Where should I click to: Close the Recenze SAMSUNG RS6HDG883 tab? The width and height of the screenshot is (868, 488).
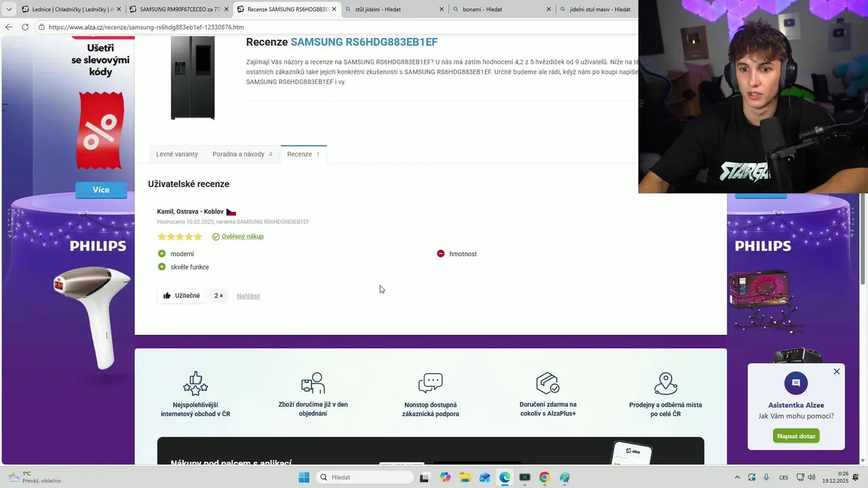pyautogui.click(x=334, y=9)
